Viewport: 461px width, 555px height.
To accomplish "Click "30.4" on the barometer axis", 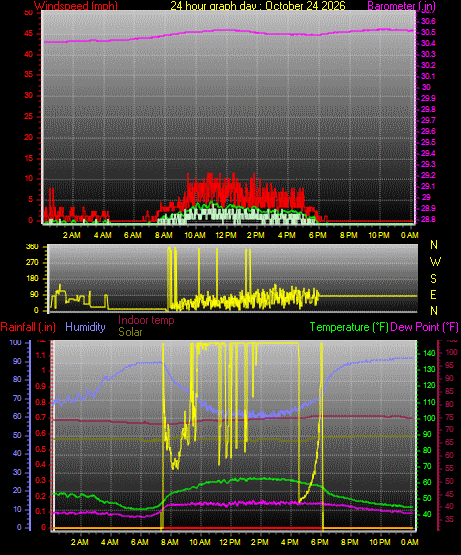I will (428, 44).
